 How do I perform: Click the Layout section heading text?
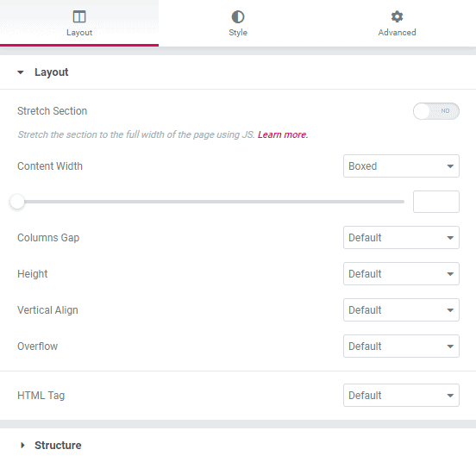[51, 72]
